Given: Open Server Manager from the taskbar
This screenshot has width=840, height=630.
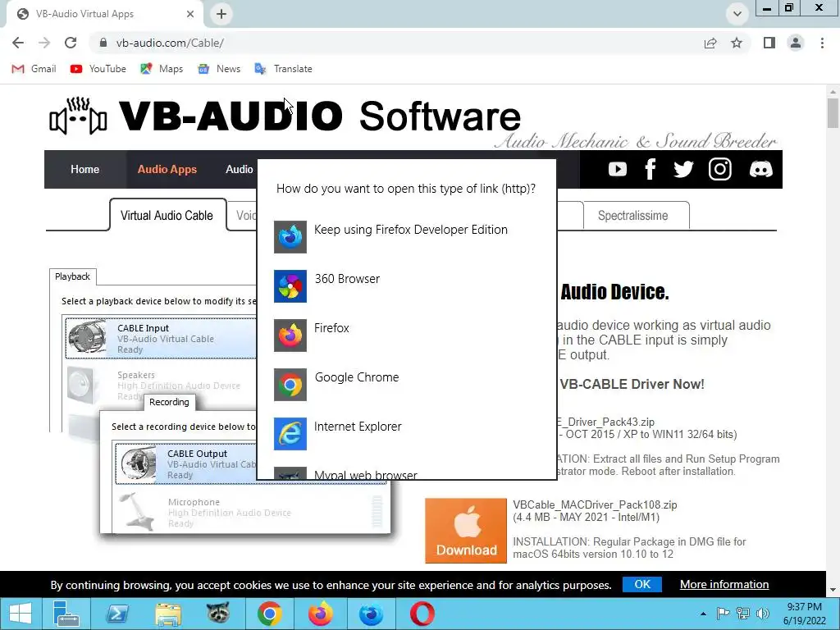Looking at the screenshot, I should point(66,614).
